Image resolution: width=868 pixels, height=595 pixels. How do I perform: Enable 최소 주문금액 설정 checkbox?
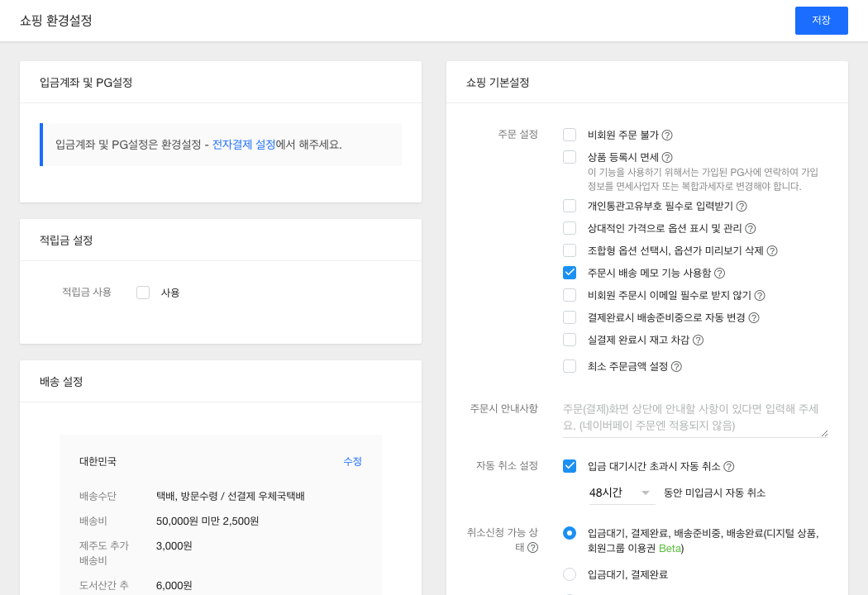click(570, 366)
